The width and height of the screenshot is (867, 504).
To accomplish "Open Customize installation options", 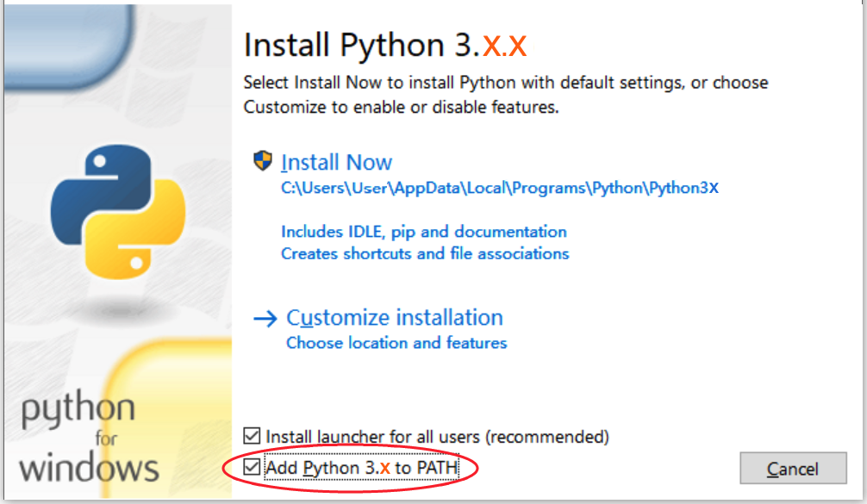I will (x=395, y=318).
